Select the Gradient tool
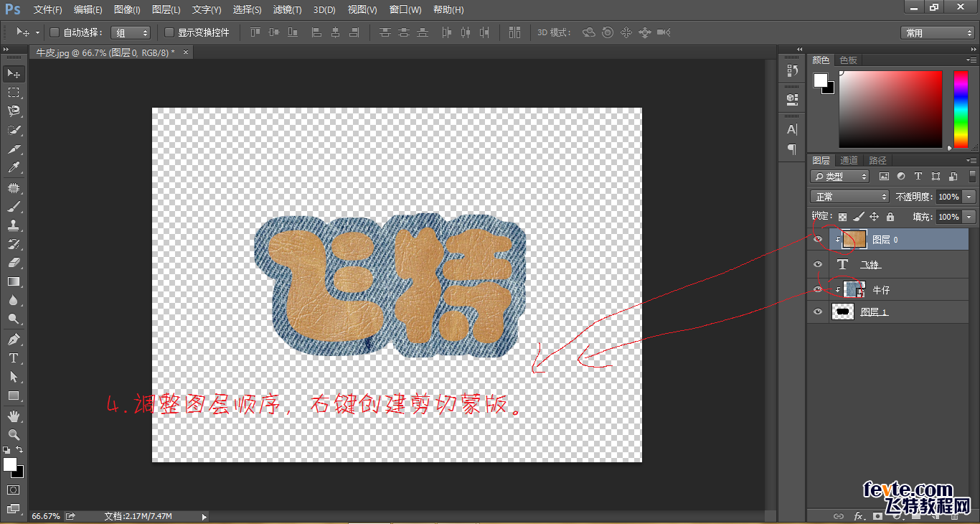 tap(14, 281)
